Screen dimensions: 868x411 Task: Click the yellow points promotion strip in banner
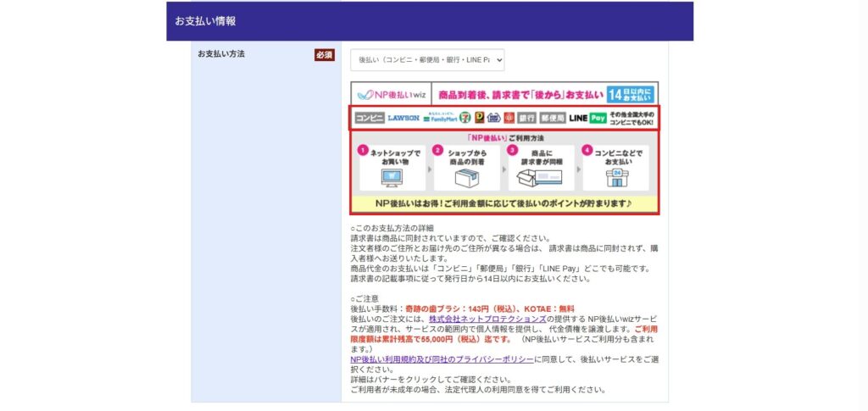[x=504, y=204]
